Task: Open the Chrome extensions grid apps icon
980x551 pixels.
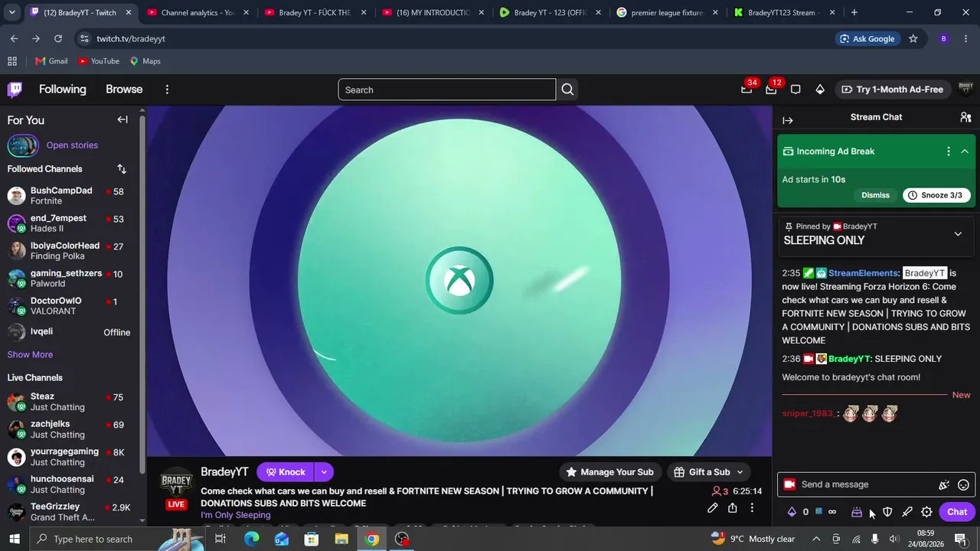Action: click(12, 61)
